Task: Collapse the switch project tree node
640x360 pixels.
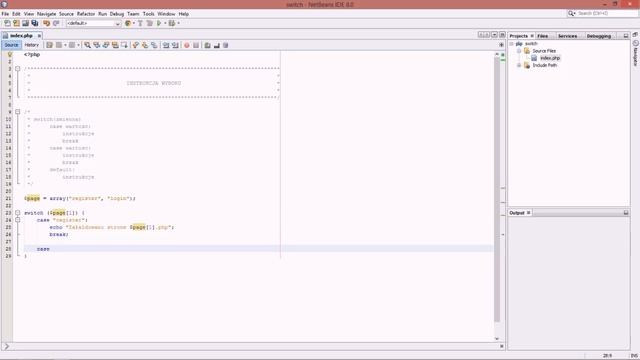Action: pyautogui.click(x=512, y=44)
